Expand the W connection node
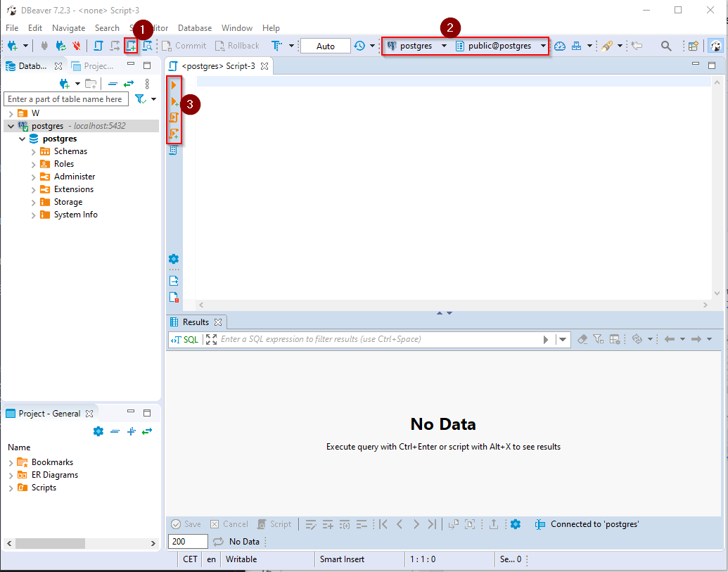 click(11, 113)
